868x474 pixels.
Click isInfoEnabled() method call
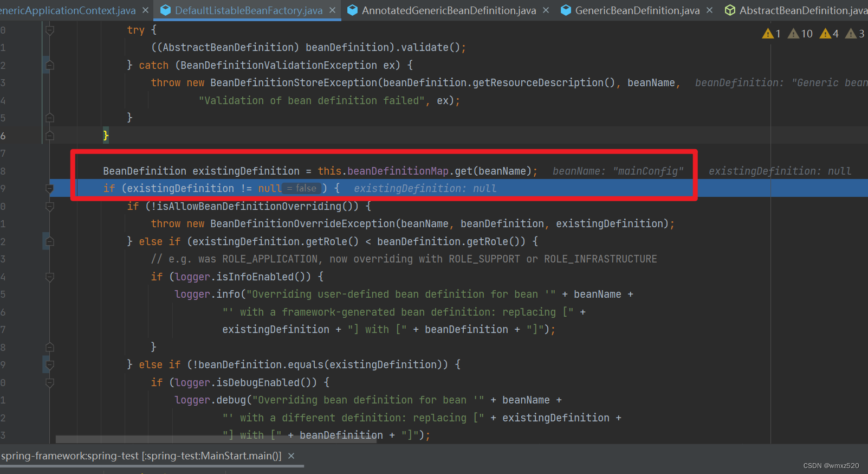(263, 277)
